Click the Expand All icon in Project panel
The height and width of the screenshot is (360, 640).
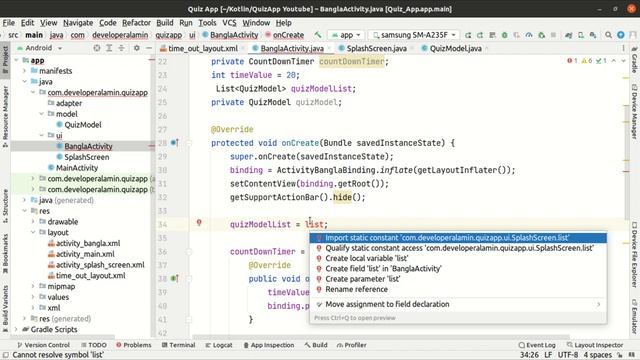tap(109, 48)
